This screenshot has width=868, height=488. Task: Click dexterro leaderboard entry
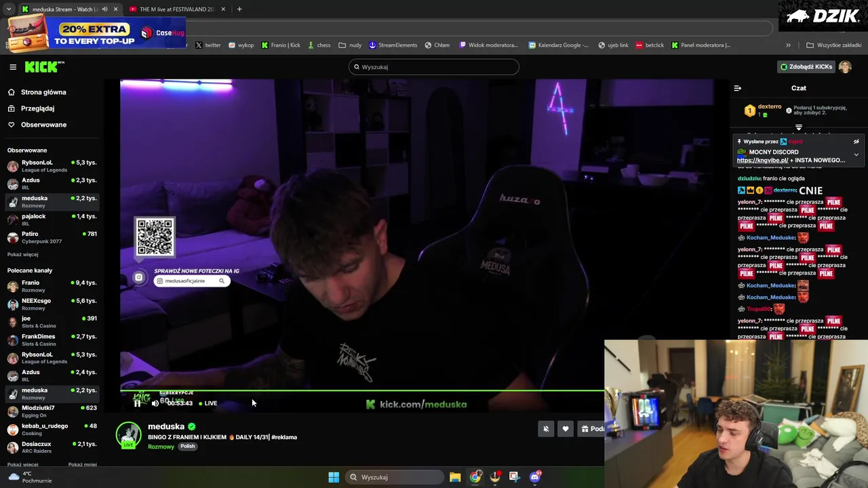tap(764, 110)
